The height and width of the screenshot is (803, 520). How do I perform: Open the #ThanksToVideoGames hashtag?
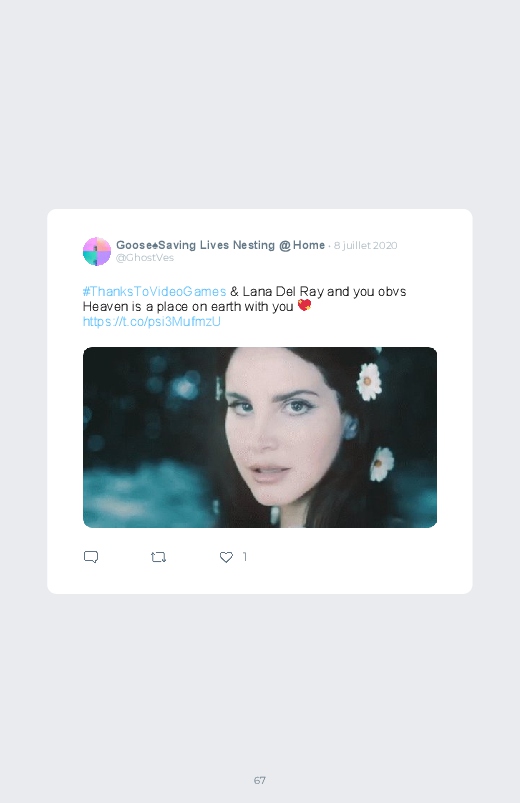tap(154, 291)
